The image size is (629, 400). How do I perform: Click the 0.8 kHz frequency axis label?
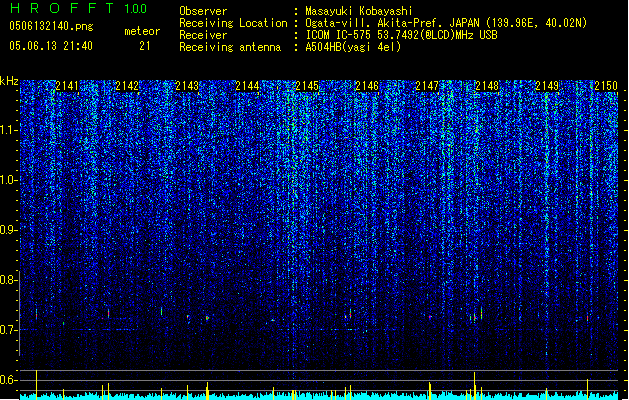click(9, 280)
